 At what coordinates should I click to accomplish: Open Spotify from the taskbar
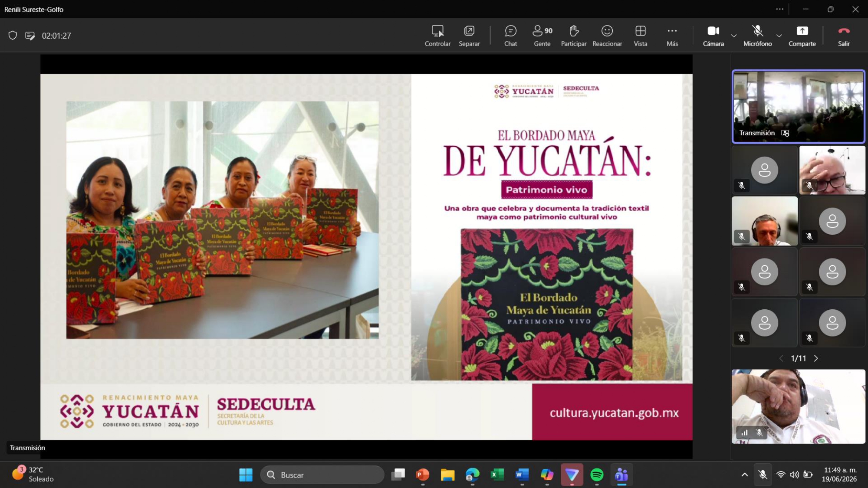(x=597, y=475)
